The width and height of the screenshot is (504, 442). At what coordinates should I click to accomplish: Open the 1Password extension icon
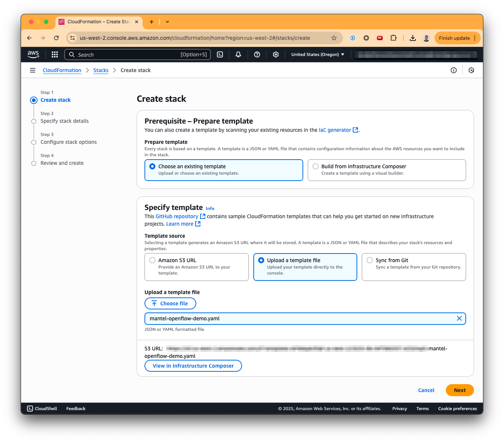[353, 38]
